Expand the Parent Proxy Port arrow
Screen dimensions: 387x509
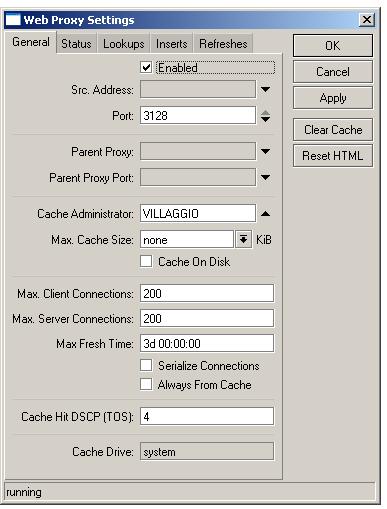pyautogui.click(x=265, y=177)
